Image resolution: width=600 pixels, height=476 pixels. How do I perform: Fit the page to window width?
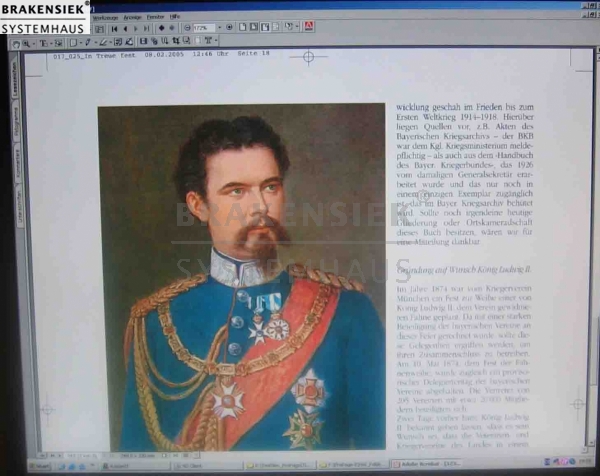(x=265, y=27)
